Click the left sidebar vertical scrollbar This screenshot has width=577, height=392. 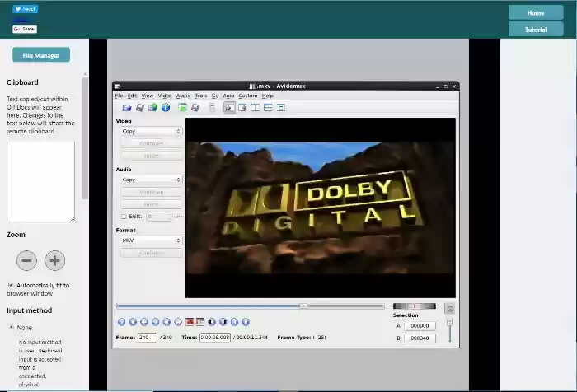click(x=85, y=138)
